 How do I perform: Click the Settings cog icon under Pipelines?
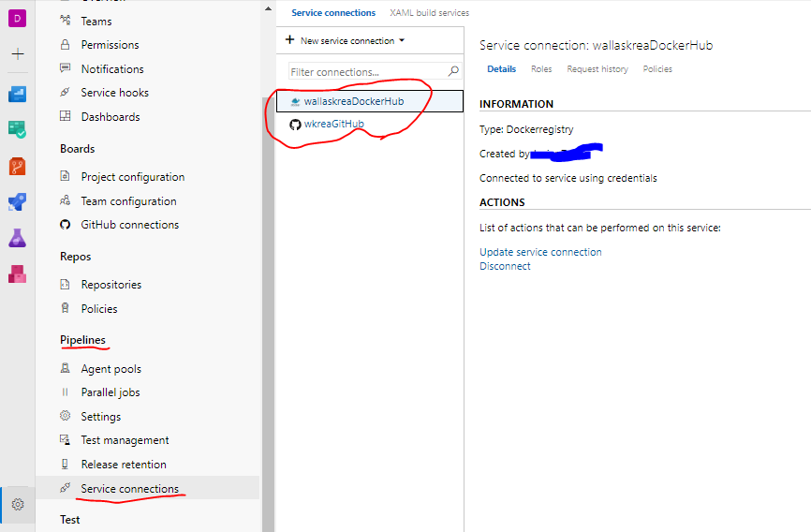tap(66, 416)
